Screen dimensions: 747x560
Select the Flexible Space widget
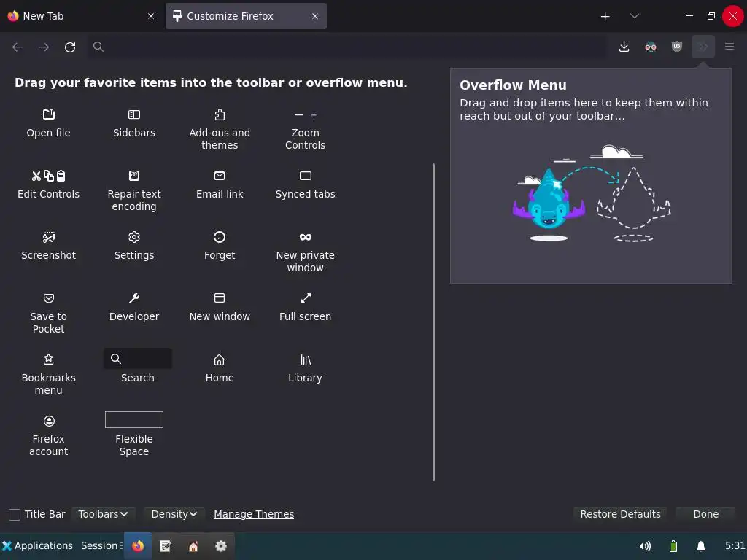pyautogui.click(x=134, y=419)
